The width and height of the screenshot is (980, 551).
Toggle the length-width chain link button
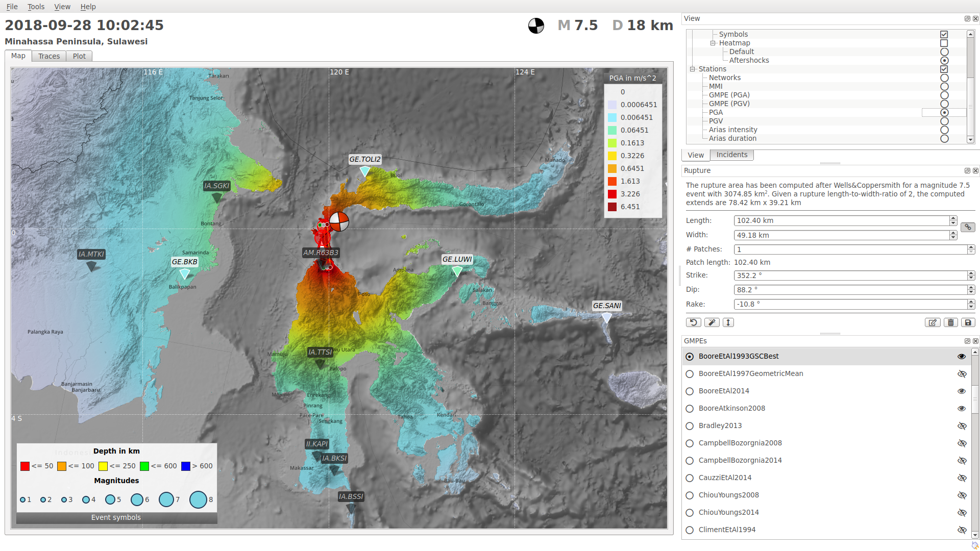pyautogui.click(x=968, y=227)
